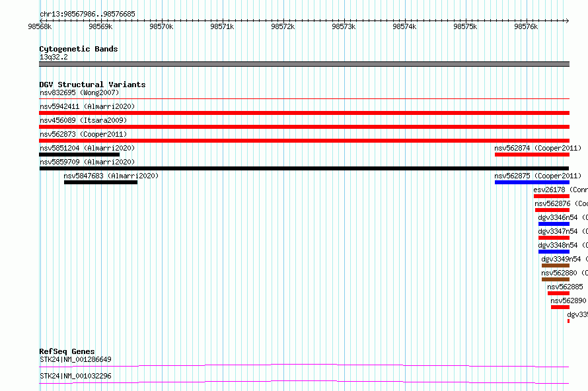Click the RefSeq Genes track title
The image size is (588, 391).
pos(67,351)
